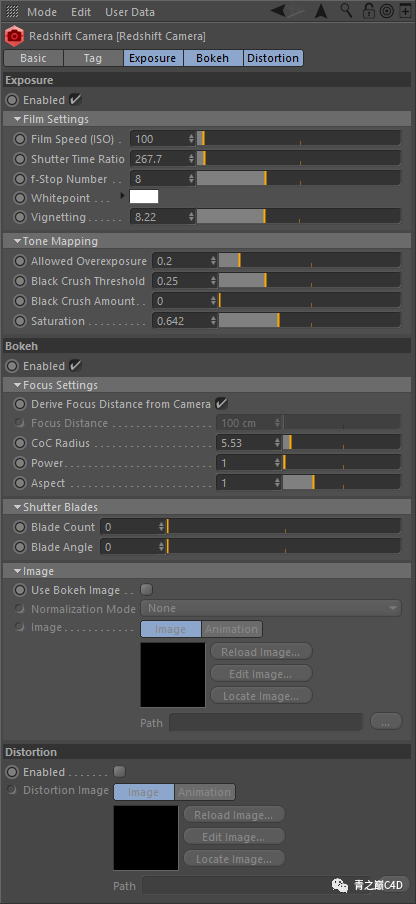The image size is (416, 904).
Task: Click Reload Image in the Distortion section
Action: click(235, 815)
